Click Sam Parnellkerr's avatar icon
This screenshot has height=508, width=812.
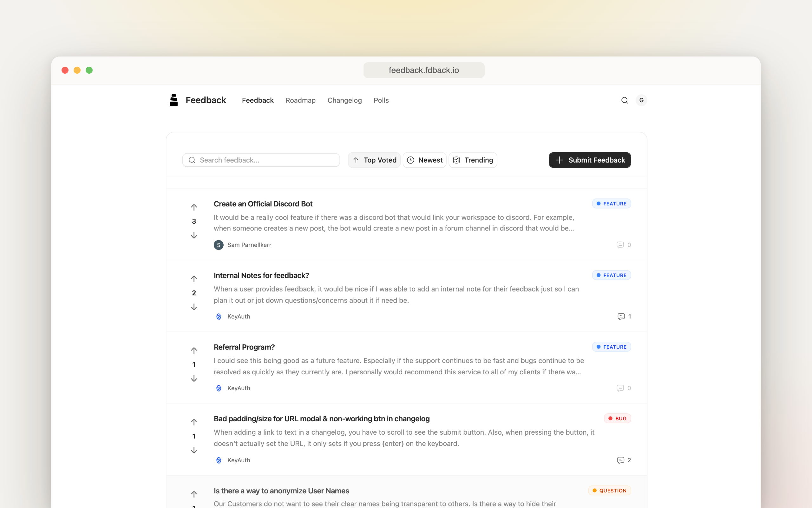[219, 245]
